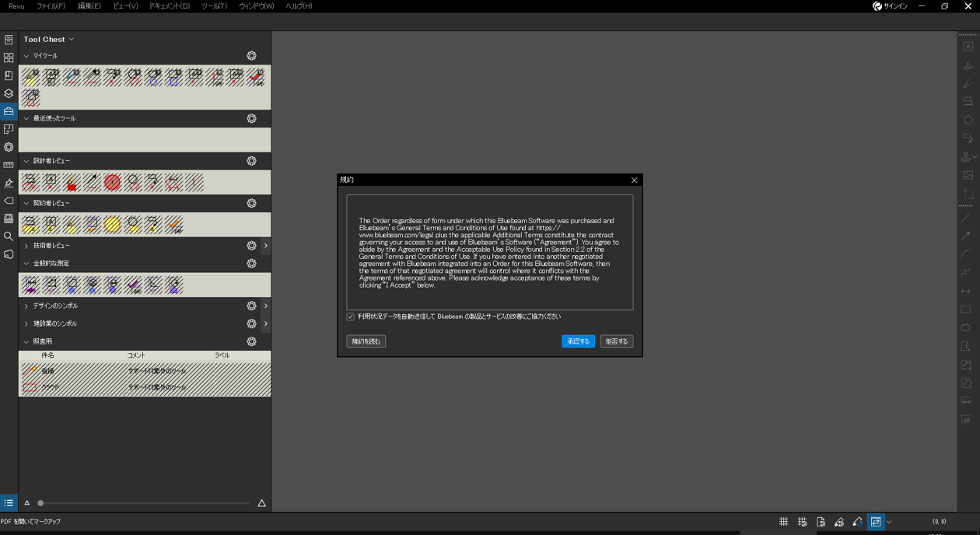Viewport: 980px width, 535px height.
Task: Toggle Show Grid in status bar
Action: click(783, 522)
